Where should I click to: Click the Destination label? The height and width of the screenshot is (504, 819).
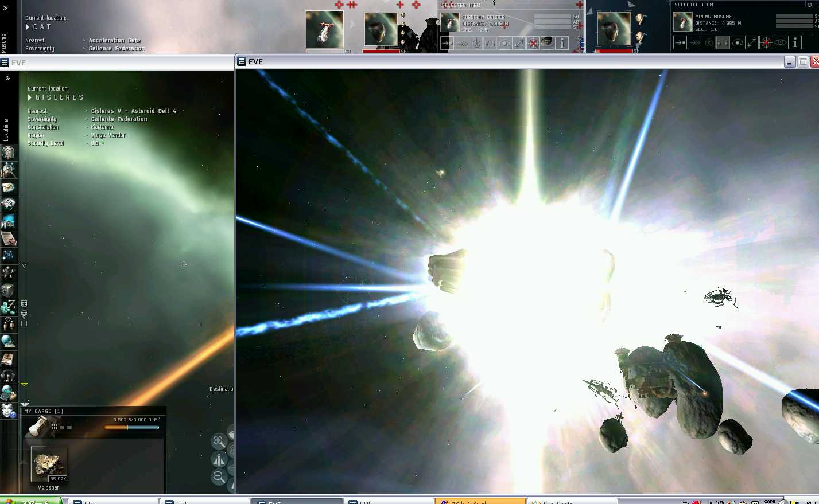tap(222, 389)
